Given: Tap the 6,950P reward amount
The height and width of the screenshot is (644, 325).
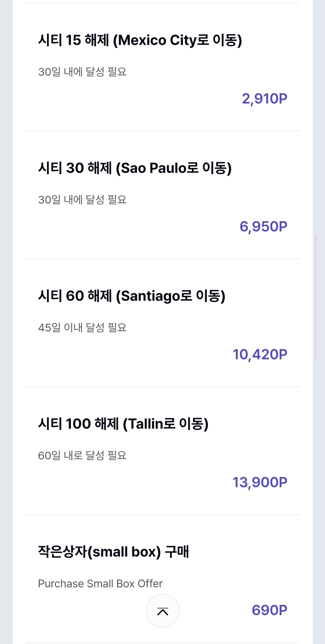Looking at the screenshot, I should [x=263, y=226].
